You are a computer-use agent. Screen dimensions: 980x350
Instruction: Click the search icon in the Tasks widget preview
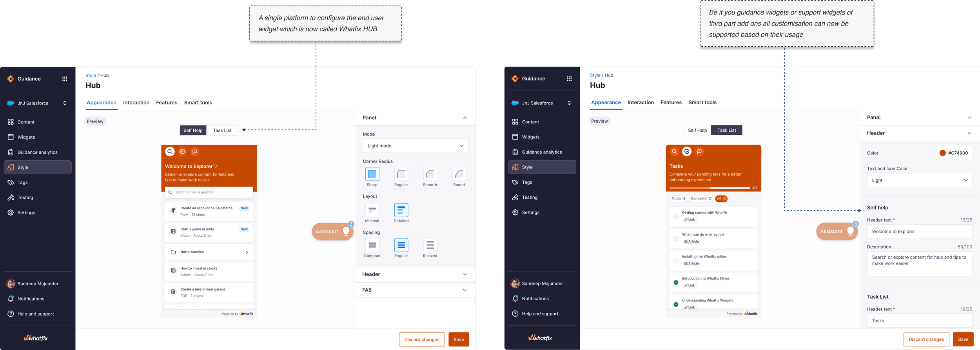pos(674,151)
